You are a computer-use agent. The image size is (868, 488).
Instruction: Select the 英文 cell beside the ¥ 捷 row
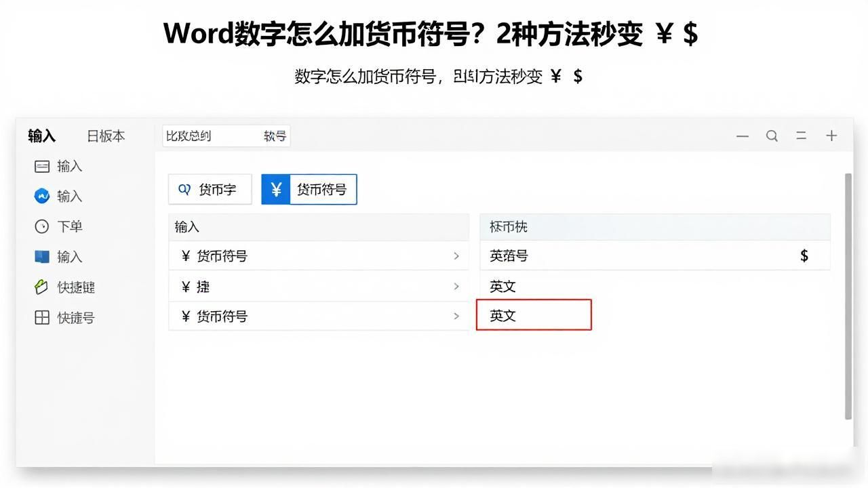tap(502, 287)
